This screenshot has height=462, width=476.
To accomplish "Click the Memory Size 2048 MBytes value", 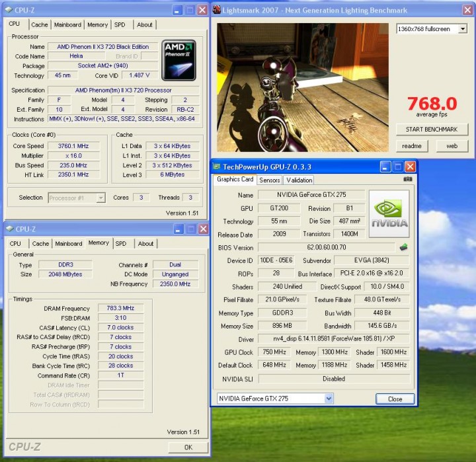I will [65, 274].
